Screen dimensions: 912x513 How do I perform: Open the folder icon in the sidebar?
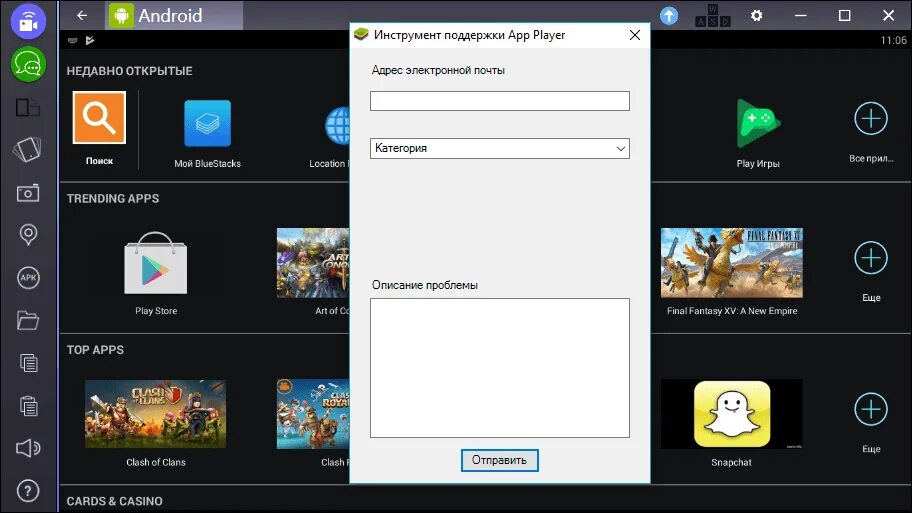coord(27,320)
